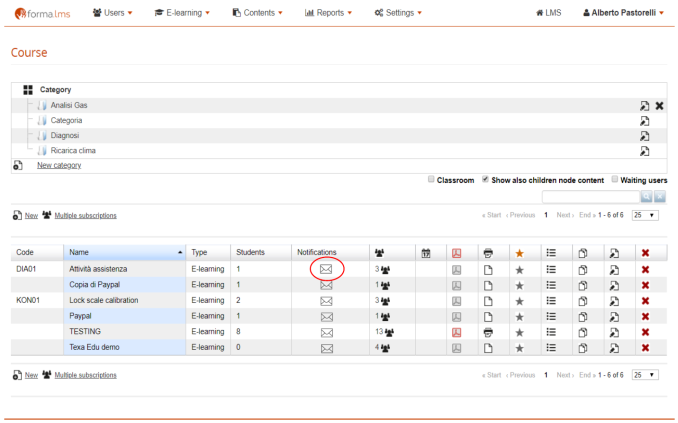
Task: Open subscribed users icon for TESTING course
Action: (x=384, y=331)
